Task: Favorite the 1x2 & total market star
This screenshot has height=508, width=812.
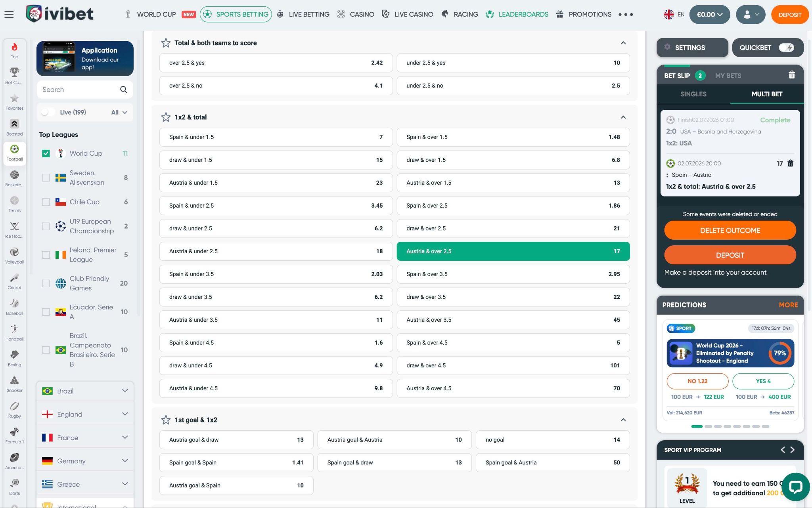Action: click(166, 117)
